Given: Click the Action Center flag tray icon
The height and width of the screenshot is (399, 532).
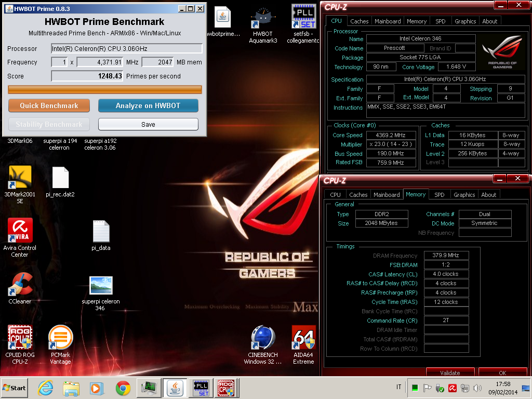Looking at the screenshot, I should (x=427, y=388).
